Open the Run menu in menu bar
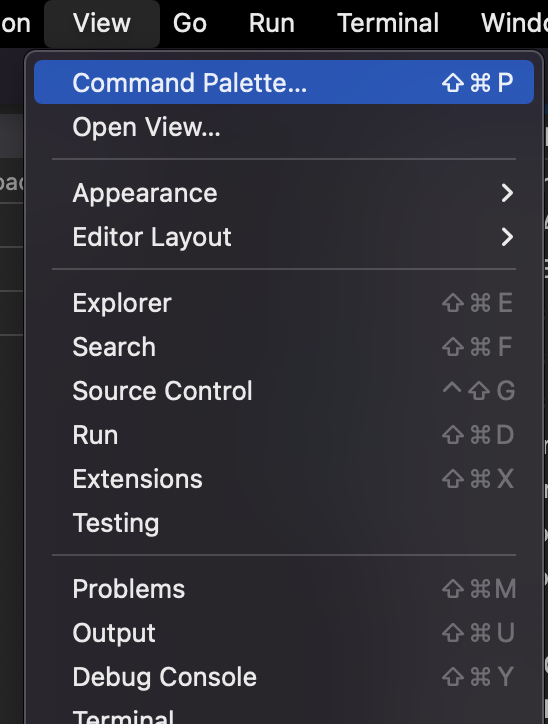548x724 pixels. coord(271,23)
